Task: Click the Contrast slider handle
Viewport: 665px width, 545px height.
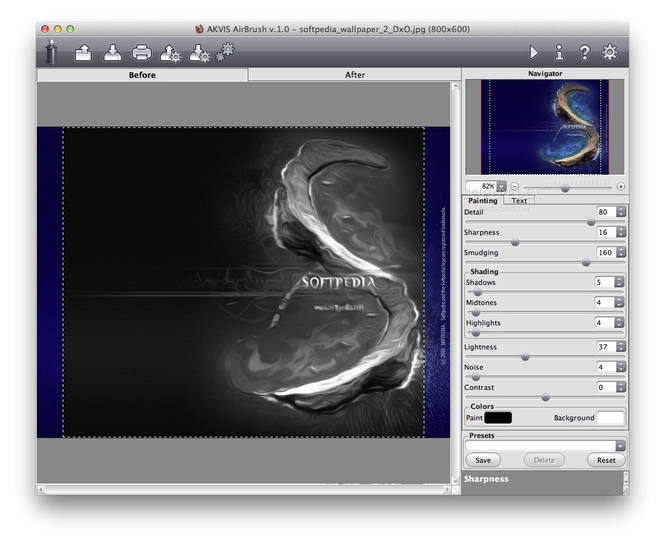Action: point(545,397)
